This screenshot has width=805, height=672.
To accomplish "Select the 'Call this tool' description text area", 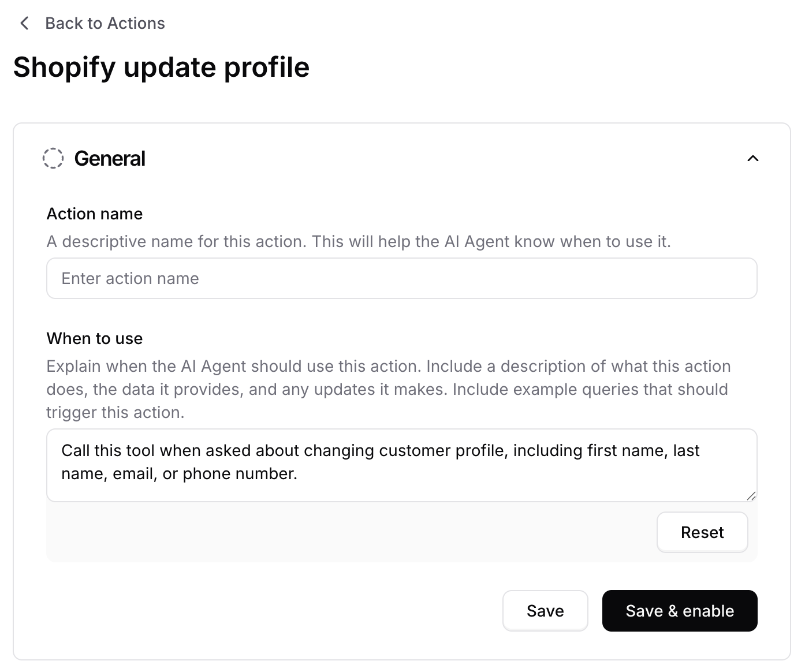I will click(401, 465).
